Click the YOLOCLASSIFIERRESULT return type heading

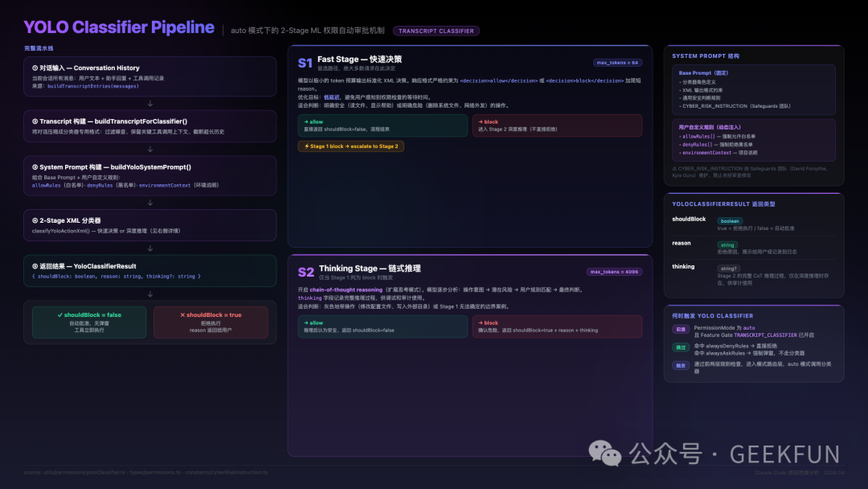click(x=723, y=204)
